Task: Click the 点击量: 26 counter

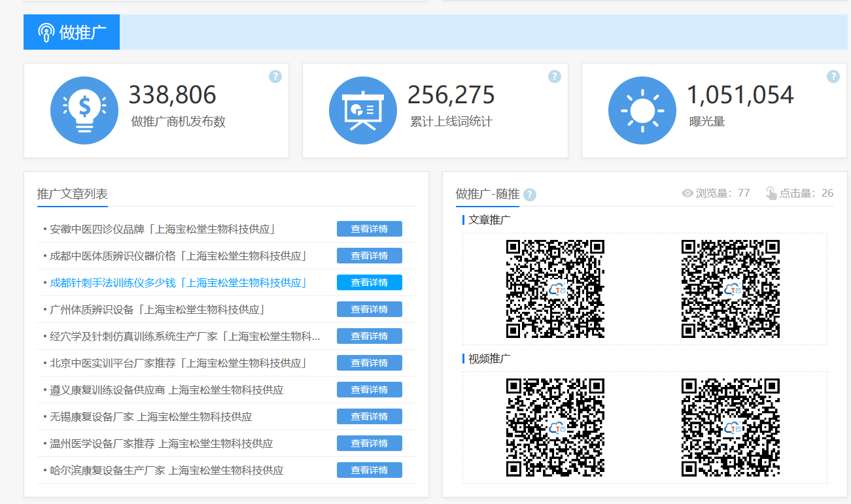Action: tap(800, 193)
